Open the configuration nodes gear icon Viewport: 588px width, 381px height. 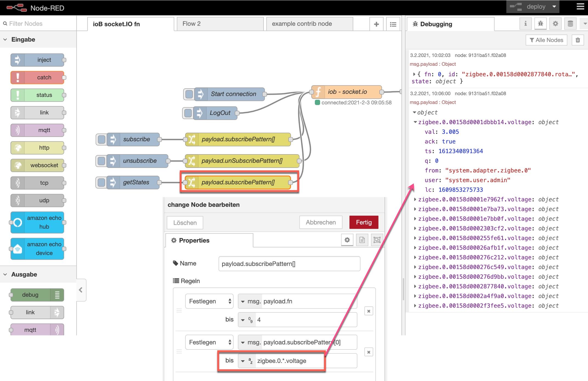click(x=555, y=24)
